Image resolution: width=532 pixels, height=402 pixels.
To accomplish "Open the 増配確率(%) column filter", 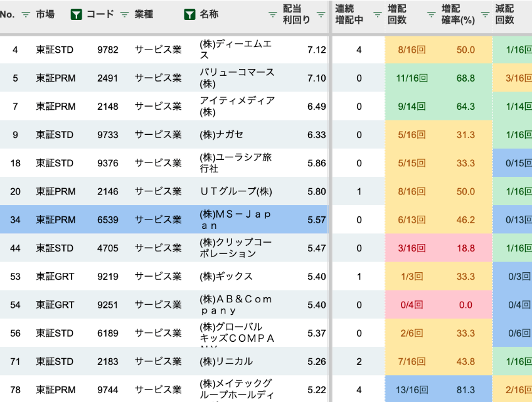I will click(485, 14).
